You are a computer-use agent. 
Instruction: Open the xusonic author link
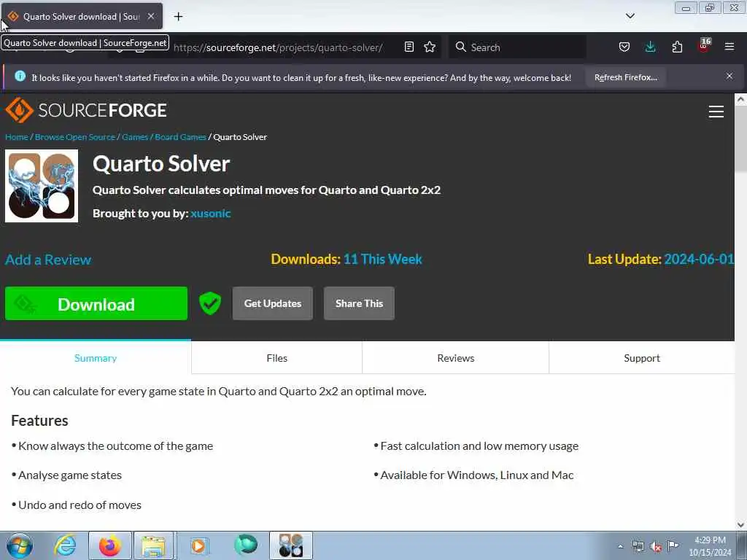(211, 214)
